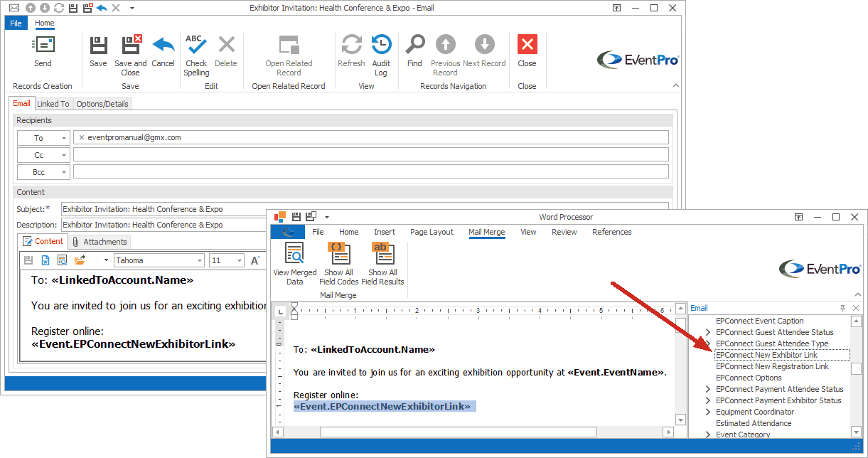The height and width of the screenshot is (458, 868).
Task: Click Save and Close ribbon icon
Action: pos(131,46)
